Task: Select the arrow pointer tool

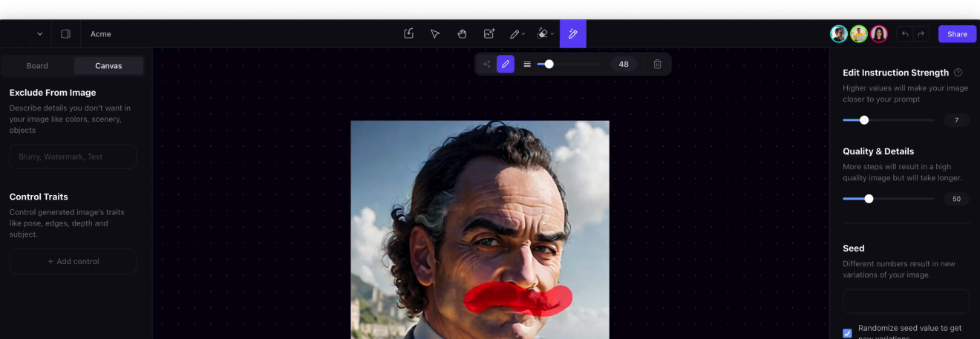Action: (435, 34)
